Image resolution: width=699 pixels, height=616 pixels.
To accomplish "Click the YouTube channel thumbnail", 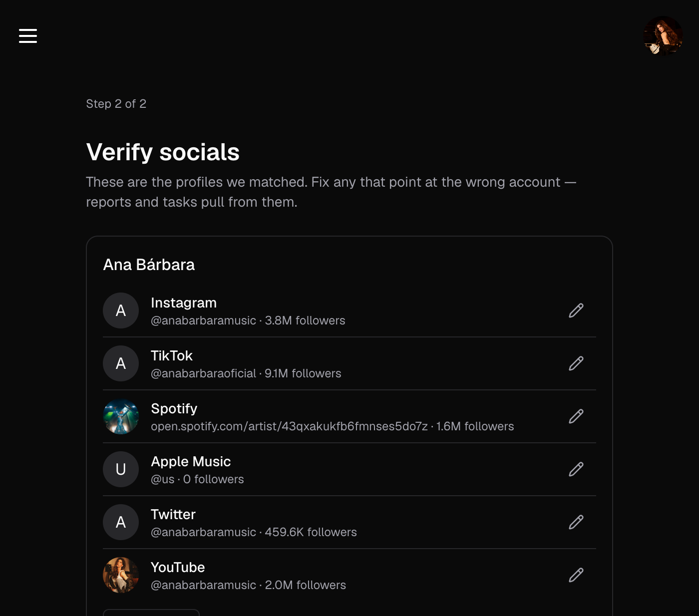I will [x=121, y=575].
